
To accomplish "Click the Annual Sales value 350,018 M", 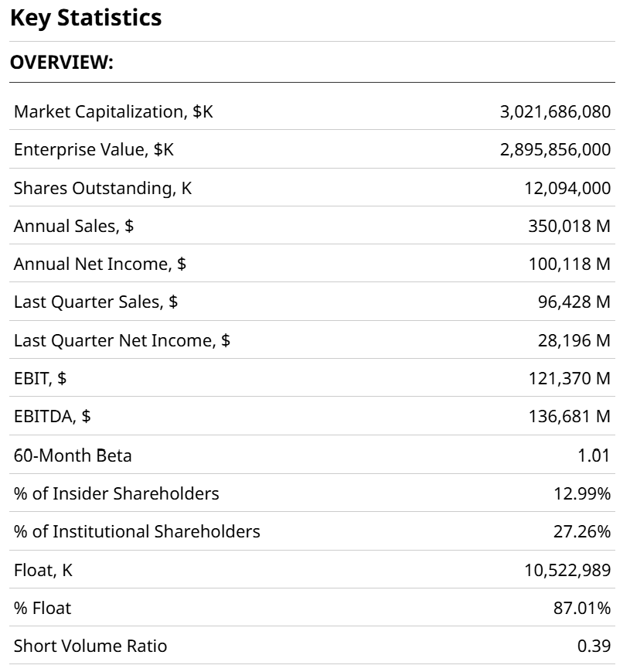I will coord(570,226).
